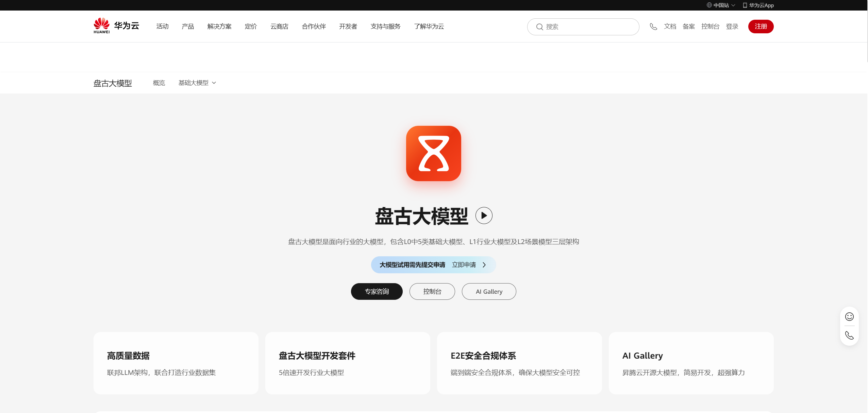This screenshot has width=868, height=413.
Task: Click the 登录 link
Action: (732, 26)
